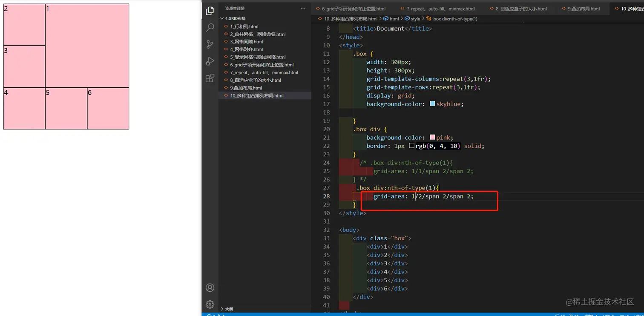Click the <div>3</div> code line

(387, 263)
